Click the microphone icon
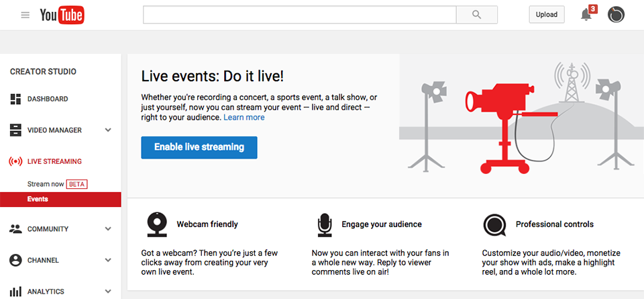644x299 pixels. (x=325, y=225)
